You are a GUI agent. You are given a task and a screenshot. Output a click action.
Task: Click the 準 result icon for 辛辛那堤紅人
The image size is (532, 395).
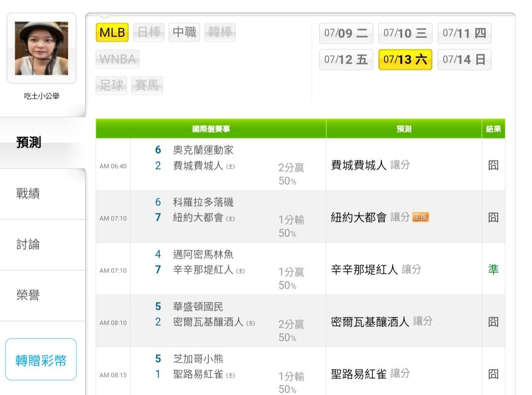click(x=493, y=269)
